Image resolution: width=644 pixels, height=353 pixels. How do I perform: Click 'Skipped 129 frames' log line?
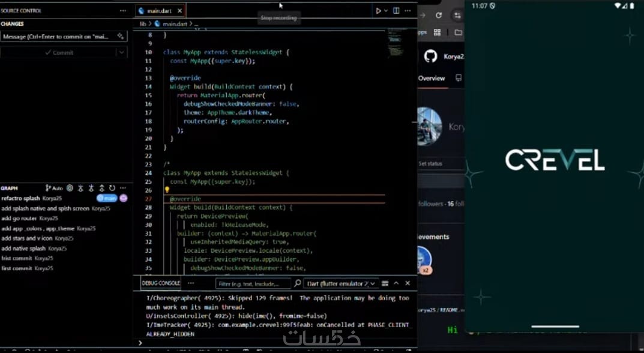pos(278,303)
